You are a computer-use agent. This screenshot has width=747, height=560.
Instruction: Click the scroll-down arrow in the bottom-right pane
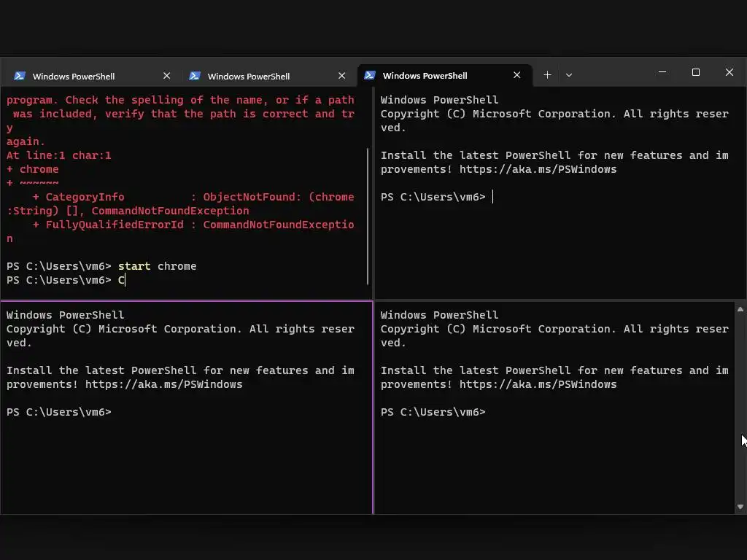[740, 507]
